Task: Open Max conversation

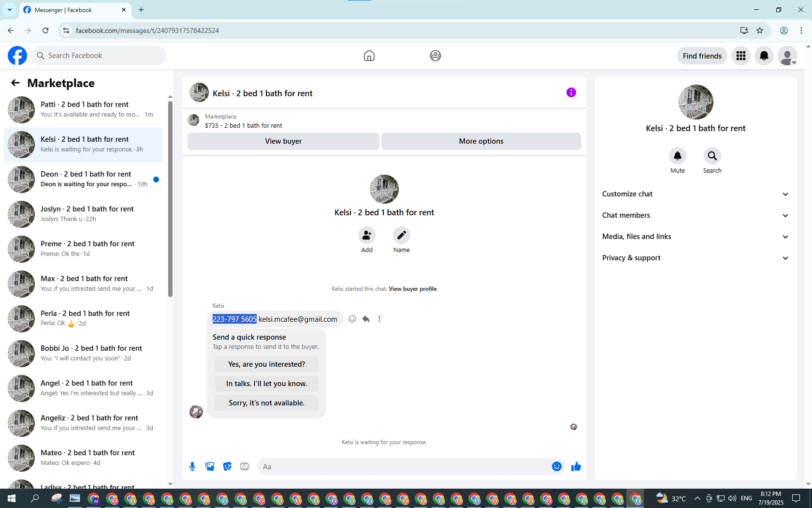Action: point(83,284)
